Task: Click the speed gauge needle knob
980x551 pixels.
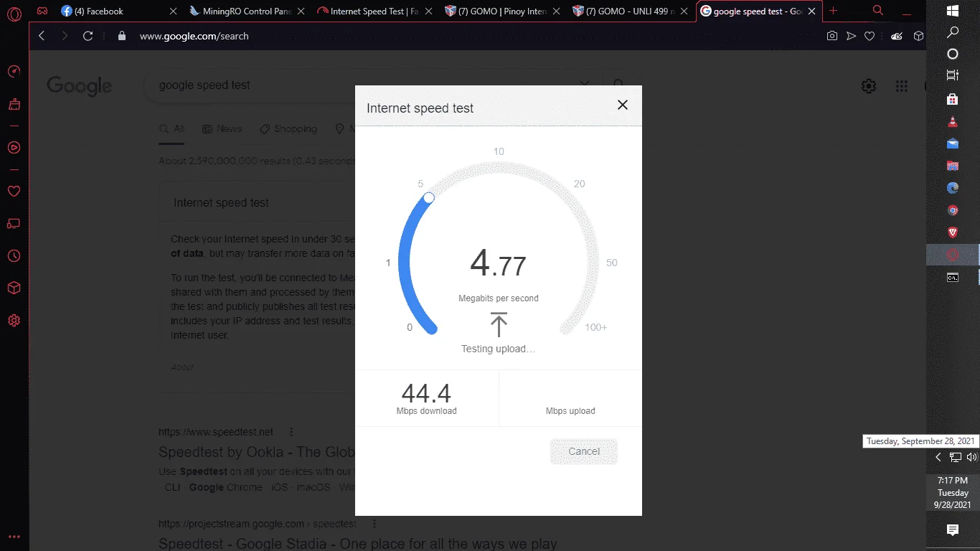Action: (x=429, y=197)
